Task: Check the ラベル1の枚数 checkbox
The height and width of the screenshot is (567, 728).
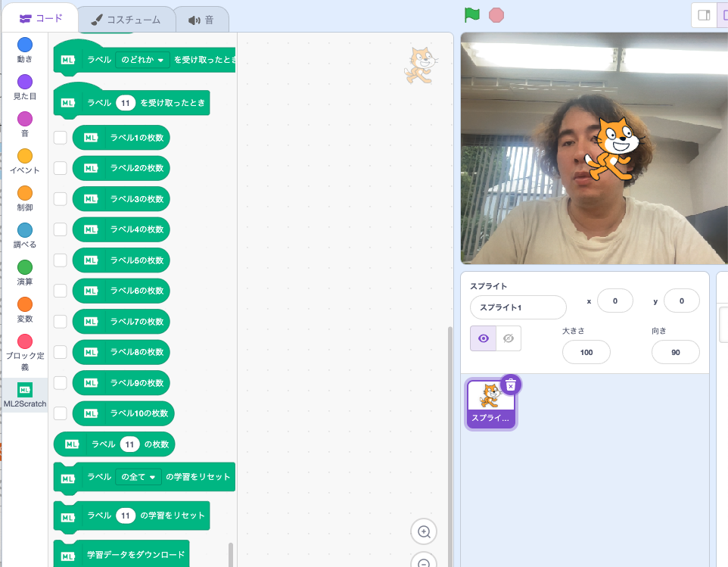Action: tap(61, 138)
